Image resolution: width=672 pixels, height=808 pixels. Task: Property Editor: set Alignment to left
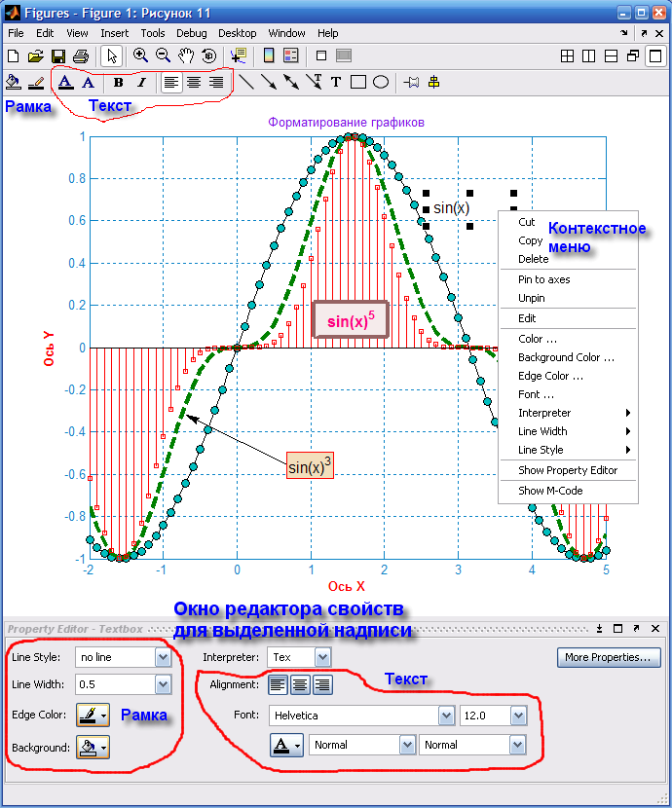click(x=278, y=684)
